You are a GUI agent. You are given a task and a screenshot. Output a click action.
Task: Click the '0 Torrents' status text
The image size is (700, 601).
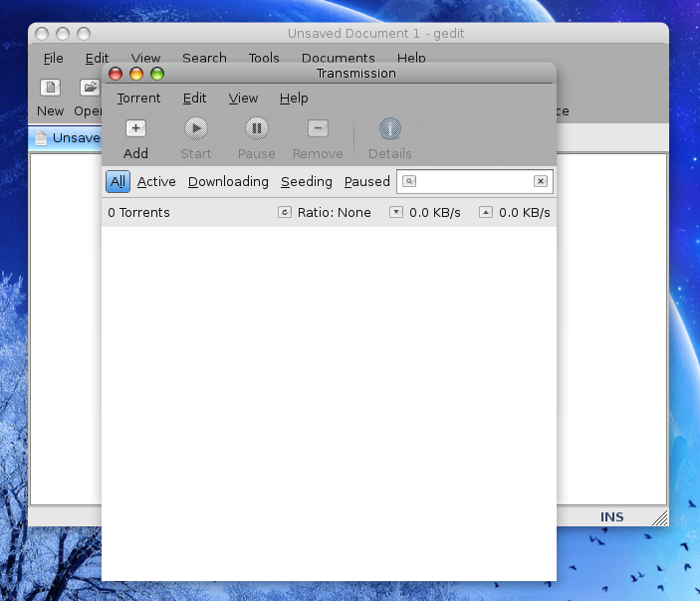point(138,212)
